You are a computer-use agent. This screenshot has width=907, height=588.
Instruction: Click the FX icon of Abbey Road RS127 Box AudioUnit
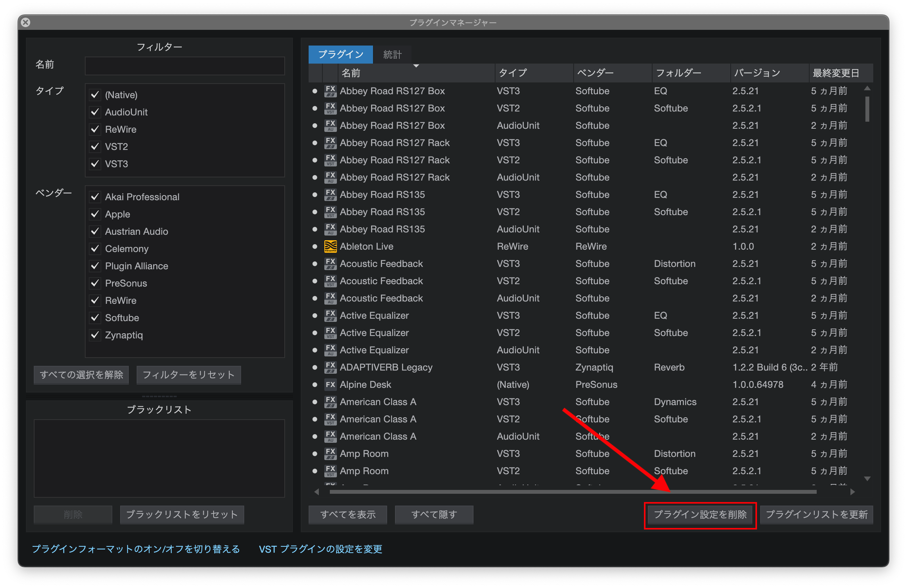click(330, 126)
